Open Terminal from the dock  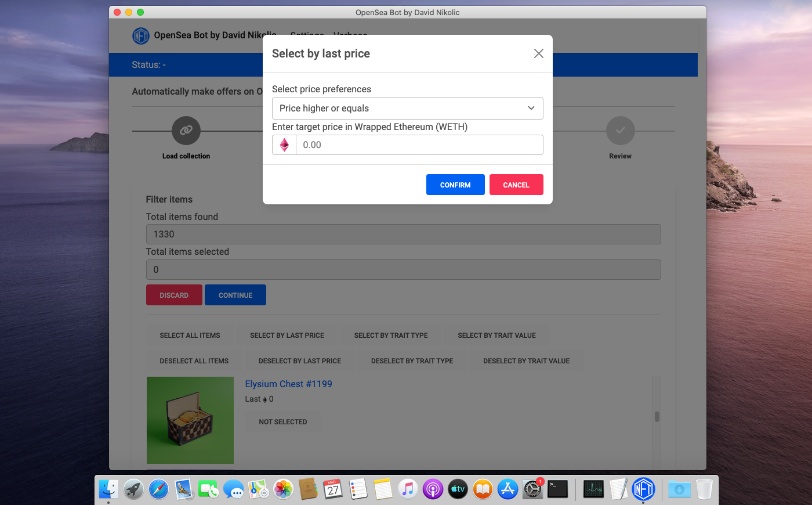[557, 489]
